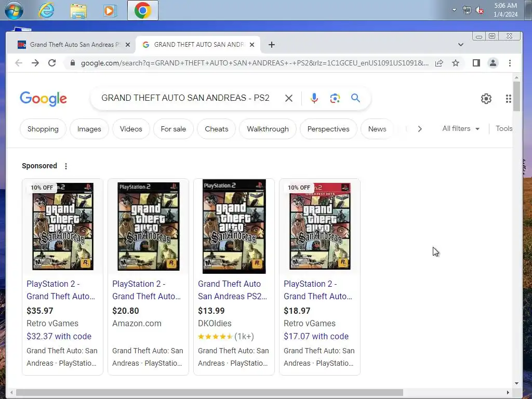This screenshot has width=532, height=399.
Task: Click the horizontal scrollbar thumb
Action: coord(209,393)
